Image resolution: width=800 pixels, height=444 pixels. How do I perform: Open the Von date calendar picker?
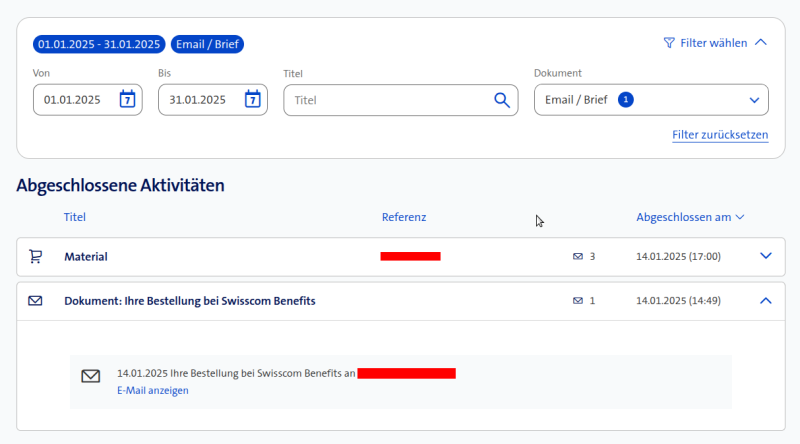coord(127,99)
